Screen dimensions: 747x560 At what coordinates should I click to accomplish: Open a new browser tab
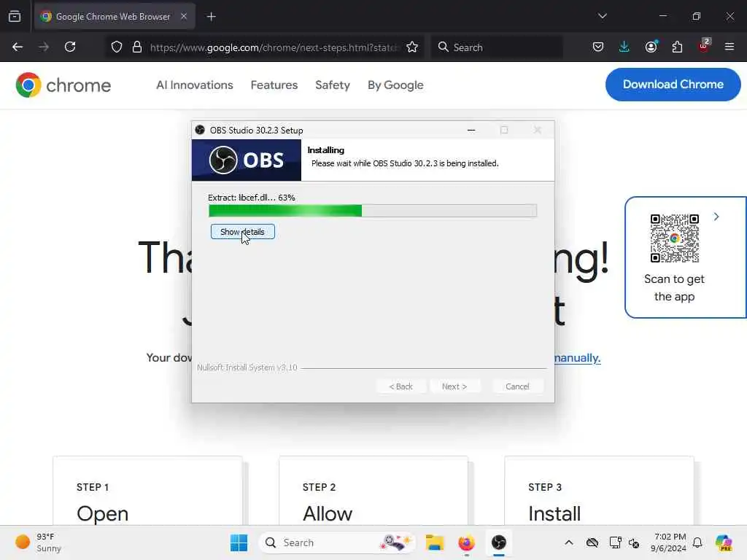point(211,17)
